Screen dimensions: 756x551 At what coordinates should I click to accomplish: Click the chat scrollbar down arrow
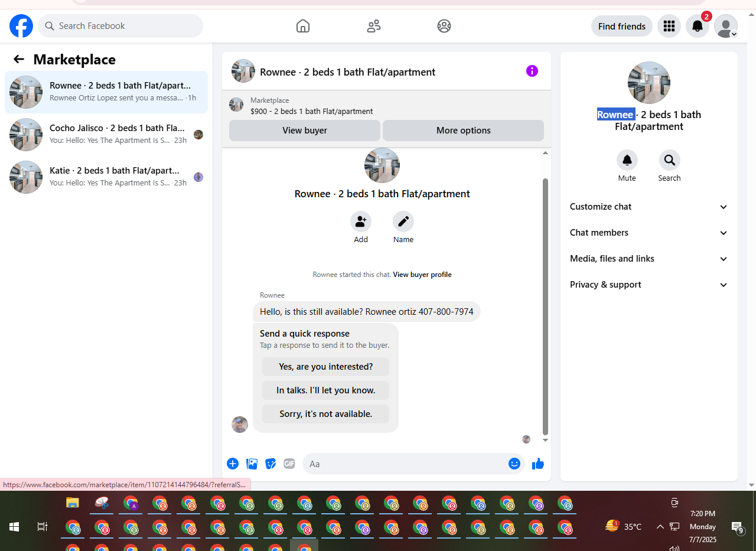pos(546,441)
